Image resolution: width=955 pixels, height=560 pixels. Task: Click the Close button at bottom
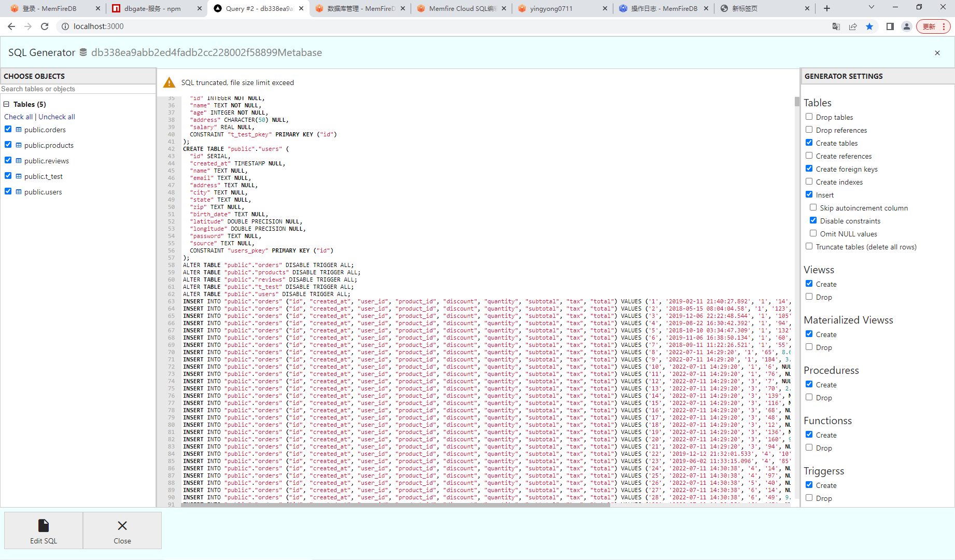pyautogui.click(x=122, y=530)
